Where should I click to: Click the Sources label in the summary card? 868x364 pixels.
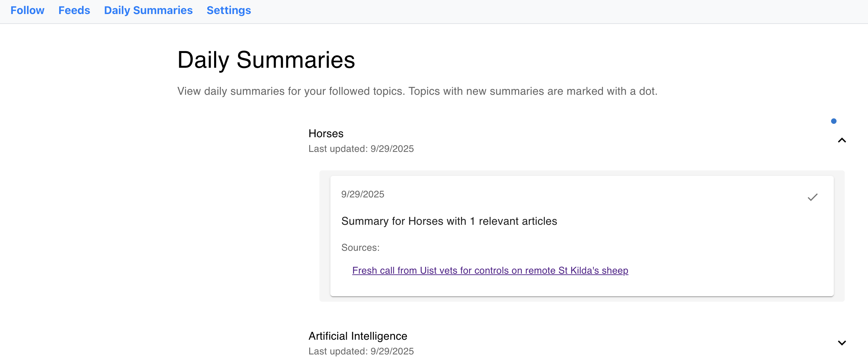360,247
